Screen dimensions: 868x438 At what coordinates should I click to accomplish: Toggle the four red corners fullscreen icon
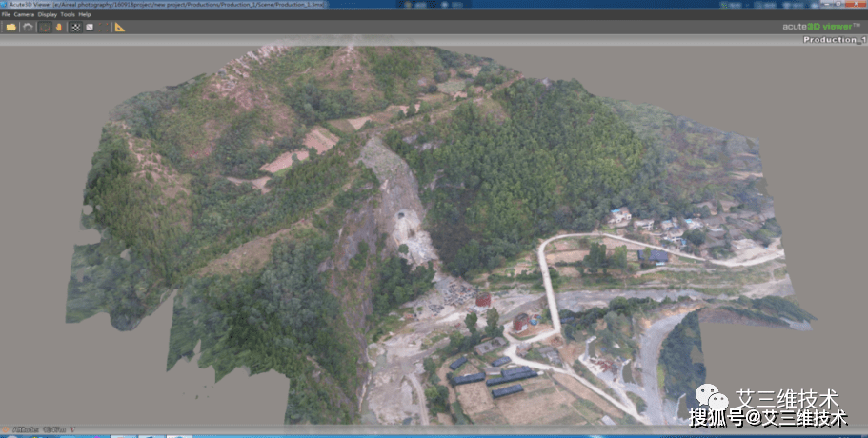[104, 27]
